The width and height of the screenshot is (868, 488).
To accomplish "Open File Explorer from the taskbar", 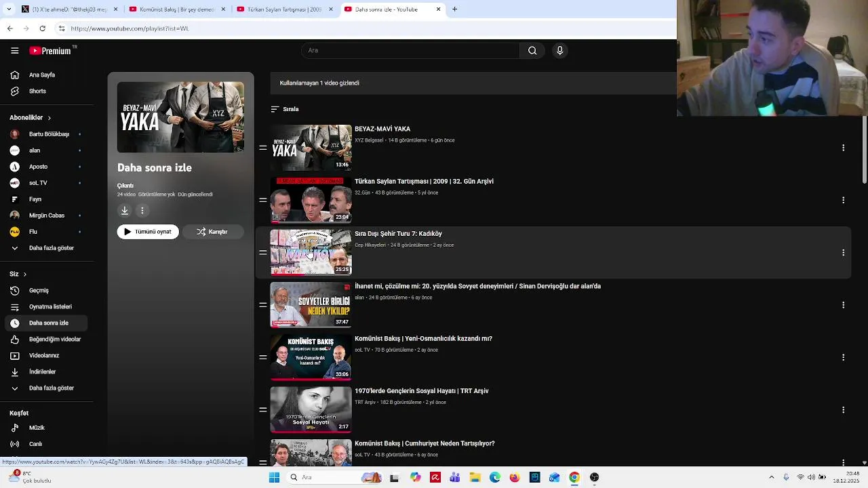I will tap(475, 477).
